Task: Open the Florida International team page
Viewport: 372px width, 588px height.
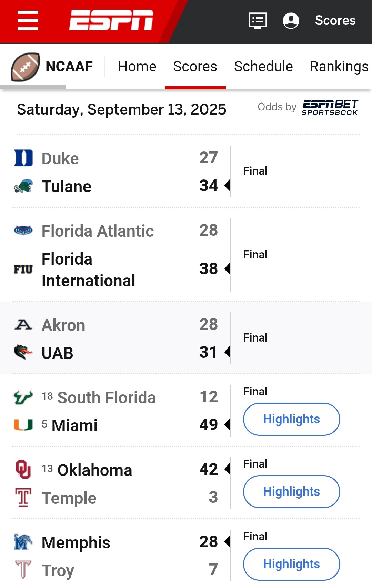Action: 88,269
